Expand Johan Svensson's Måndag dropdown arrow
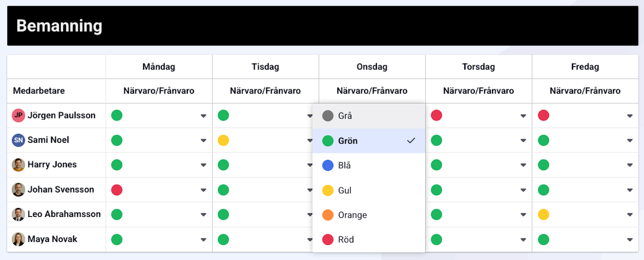Image resolution: width=644 pixels, height=260 pixels. click(x=203, y=190)
